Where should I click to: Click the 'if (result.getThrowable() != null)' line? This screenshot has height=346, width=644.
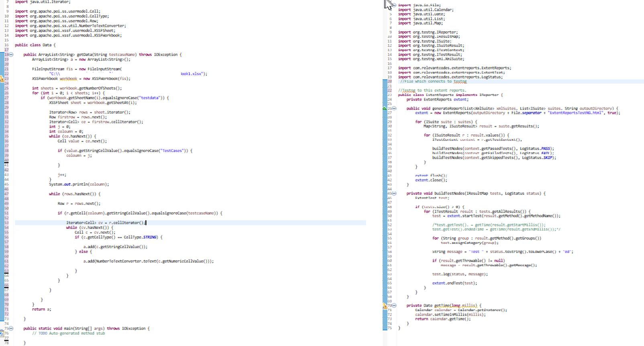coord(468,261)
